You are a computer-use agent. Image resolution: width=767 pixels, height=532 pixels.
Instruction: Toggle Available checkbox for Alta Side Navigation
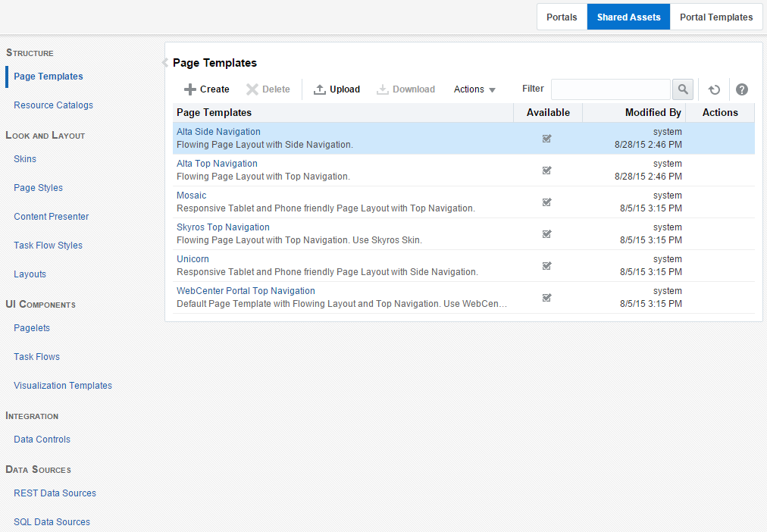(547, 139)
